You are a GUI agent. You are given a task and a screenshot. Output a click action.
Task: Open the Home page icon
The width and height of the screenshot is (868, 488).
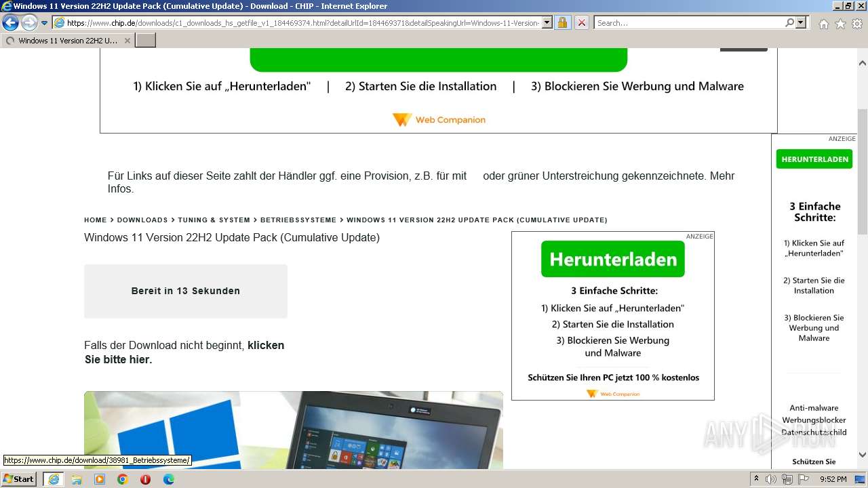tap(823, 24)
